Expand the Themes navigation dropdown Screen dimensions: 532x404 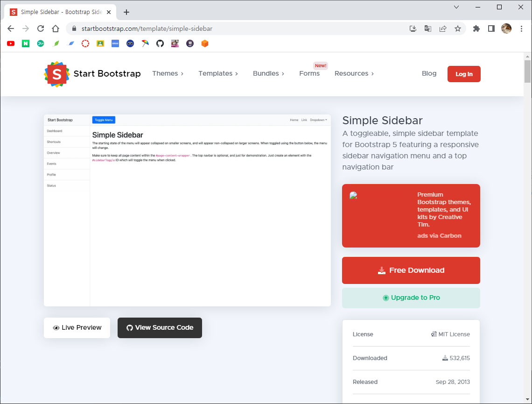pyautogui.click(x=168, y=73)
